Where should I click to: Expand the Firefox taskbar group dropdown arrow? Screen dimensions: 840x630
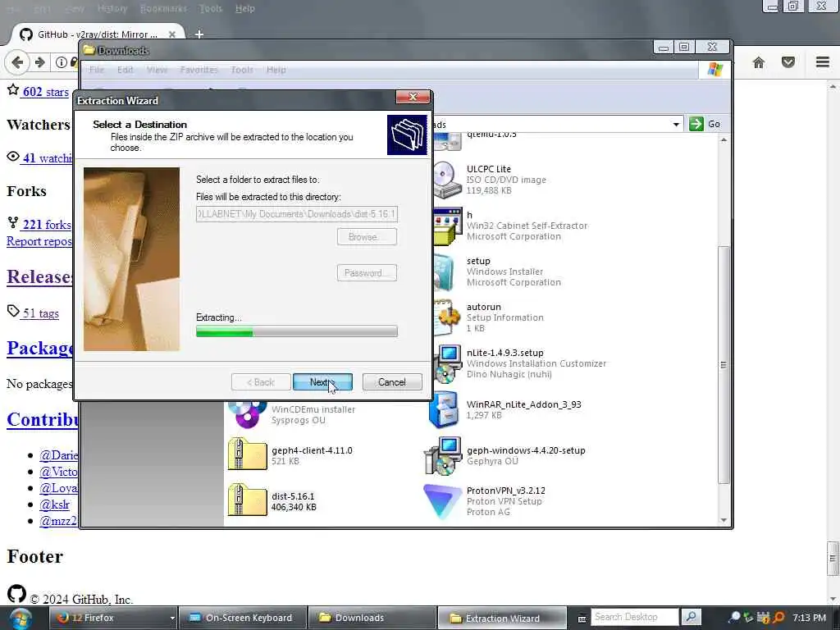172,619
